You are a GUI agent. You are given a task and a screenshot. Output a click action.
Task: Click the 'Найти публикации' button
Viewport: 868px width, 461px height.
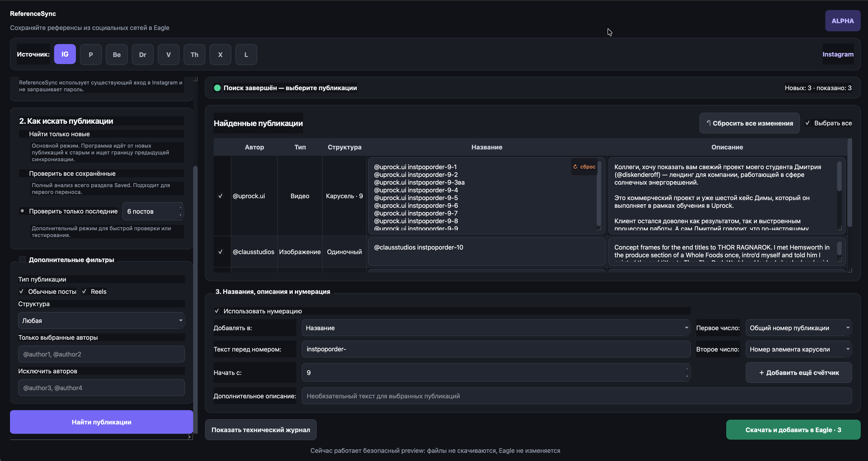pos(101,422)
